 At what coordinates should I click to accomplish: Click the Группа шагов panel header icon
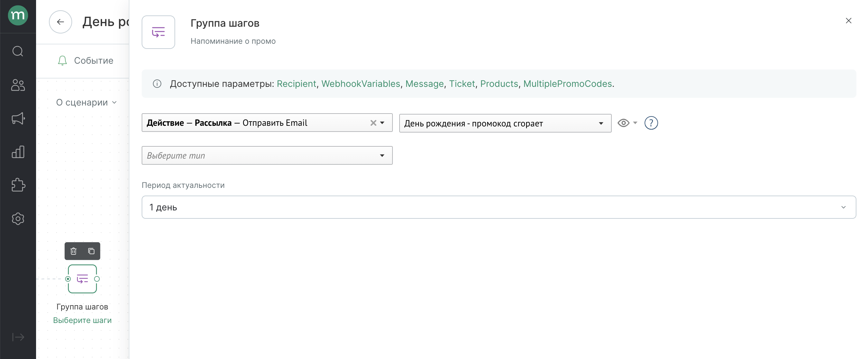tap(158, 32)
